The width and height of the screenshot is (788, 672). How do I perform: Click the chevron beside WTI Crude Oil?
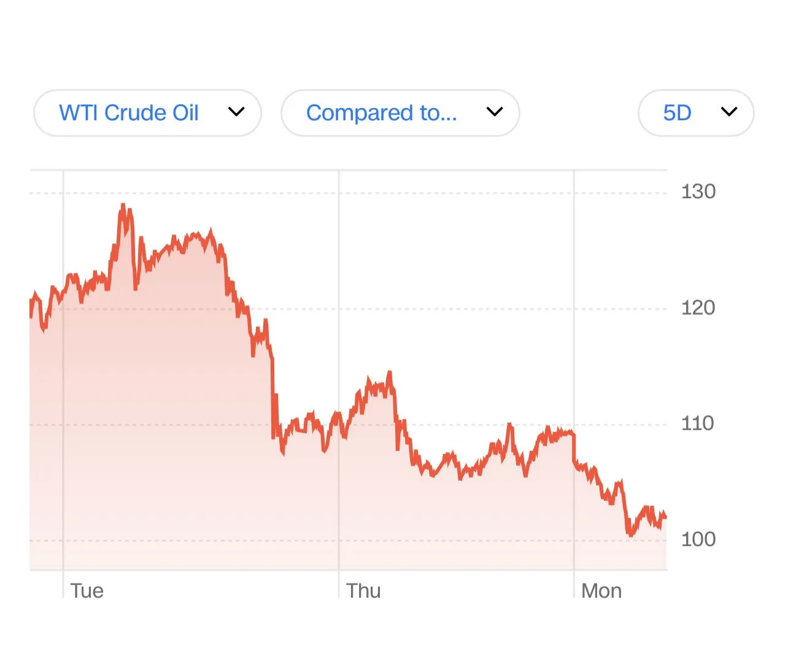pos(236,112)
